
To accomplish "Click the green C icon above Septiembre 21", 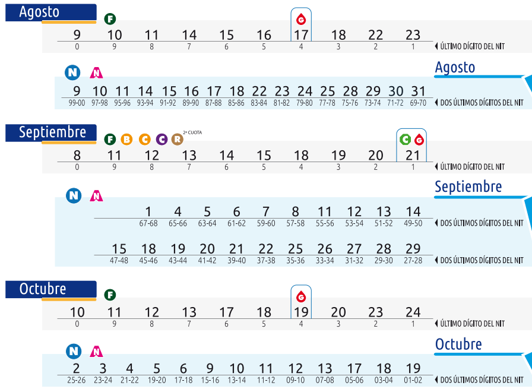I will (406, 140).
